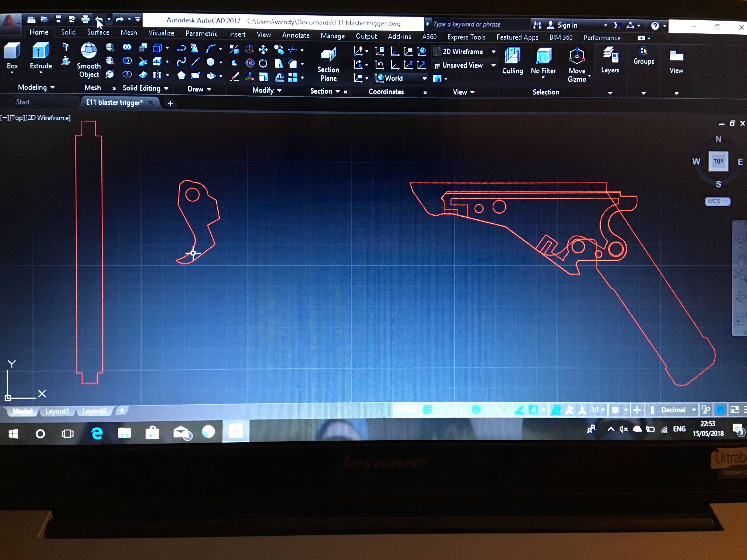Go to the Annotate ribbon tab

(x=296, y=35)
